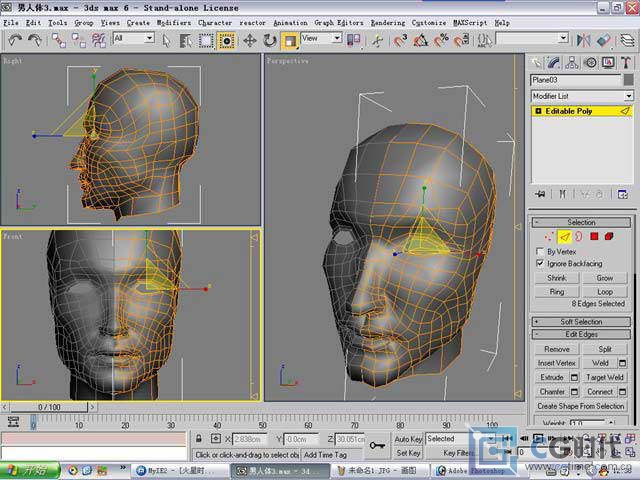The width and height of the screenshot is (640, 480).
Task: Open the named selection sets dropdown
Action: pos(563,38)
